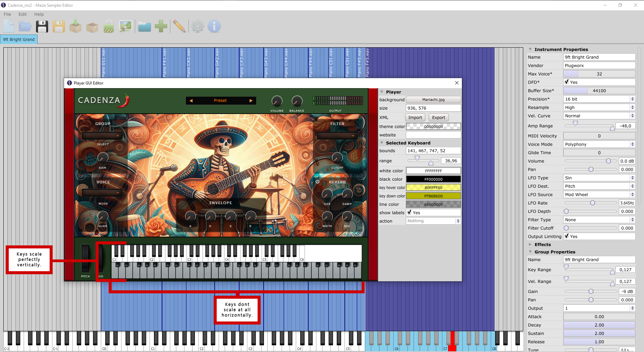Click the website input field

coord(433,135)
